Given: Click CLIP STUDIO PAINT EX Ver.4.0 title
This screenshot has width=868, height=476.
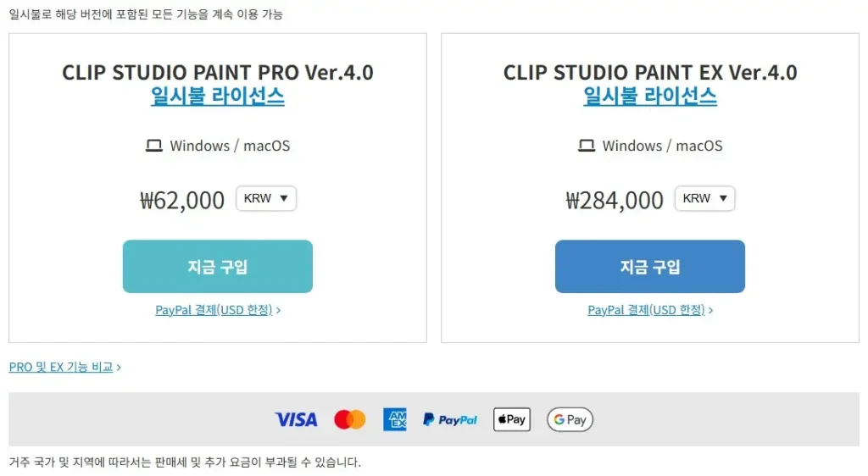Looking at the screenshot, I should [x=650, y=72].
